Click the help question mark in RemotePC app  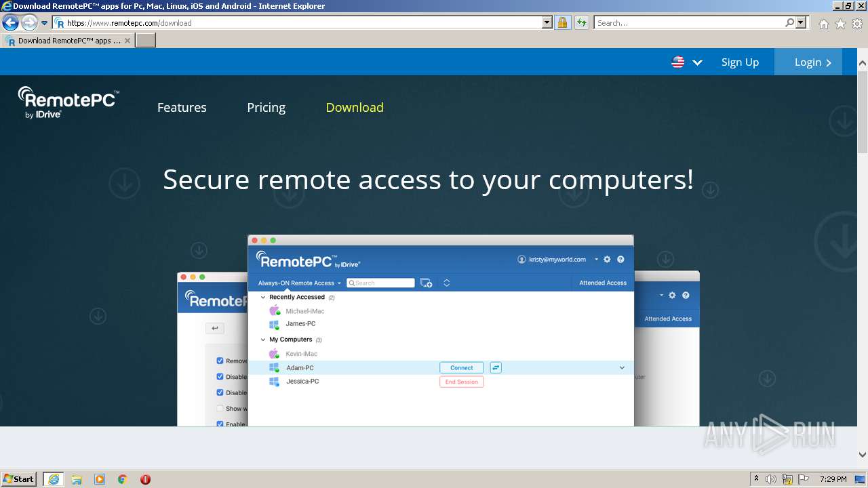[x=620, y=260]
